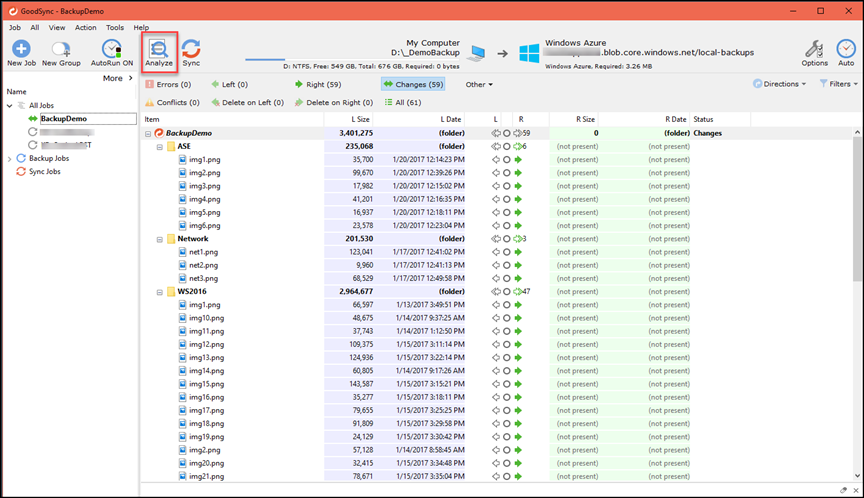The image size is (864, 498).
Task: Open the Auto clock icon
Action: coord(846,49)
